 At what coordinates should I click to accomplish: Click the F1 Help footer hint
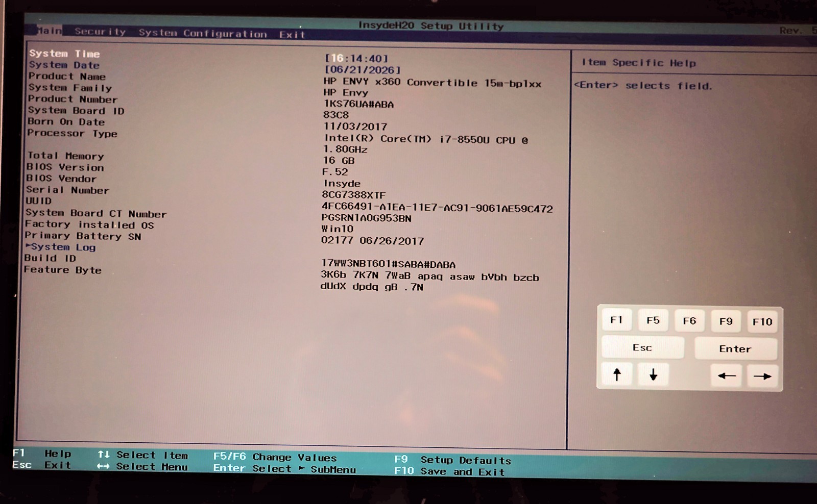pos(42,453)
